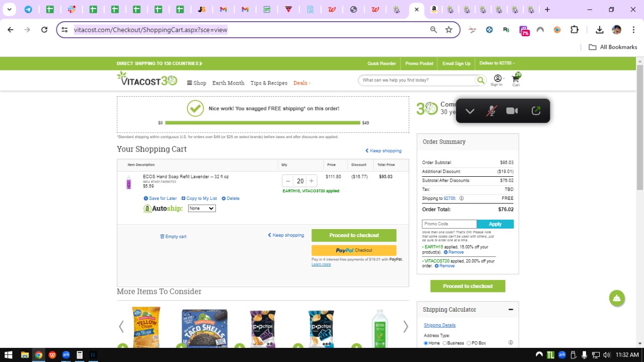Click Proceed to checkout below Order Summary
The width and height of the screenshot is (644, 362).
468,286
